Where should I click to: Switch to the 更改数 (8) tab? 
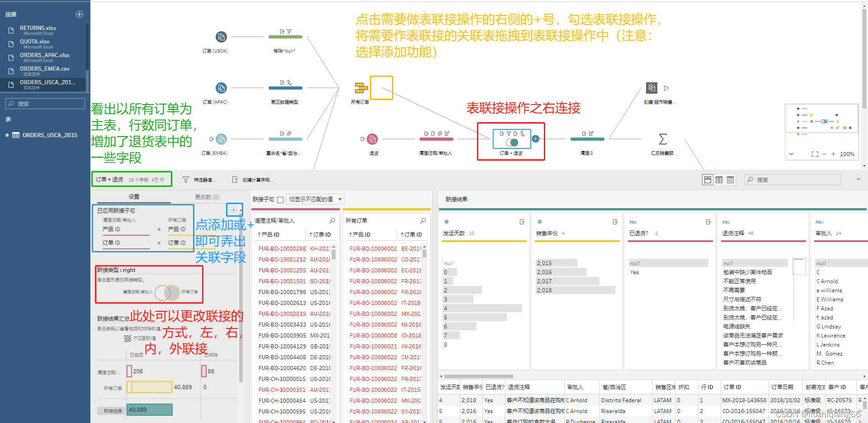click(x=207, y=197)
